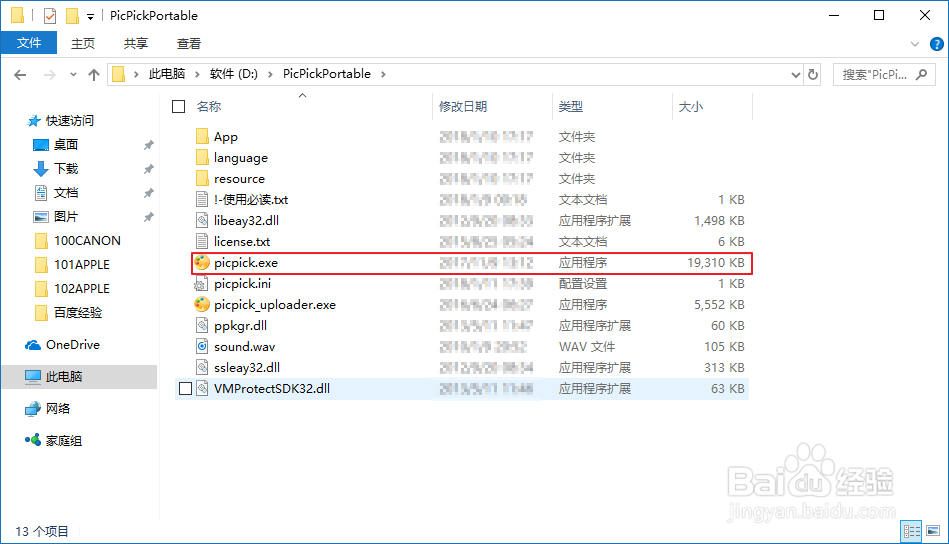Expand the chevron after 此电脑 breadcrumb
The width and height of the screenshot is (949, 544).
coord(197,74)
